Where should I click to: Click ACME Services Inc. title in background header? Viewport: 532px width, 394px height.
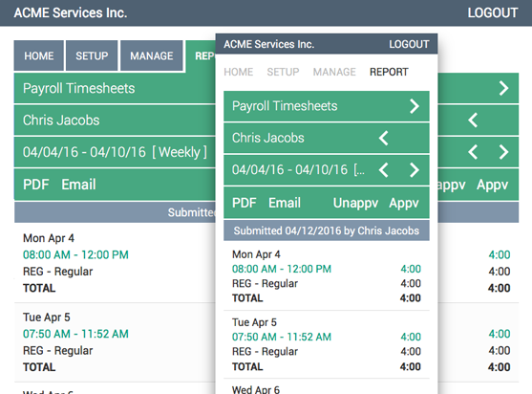71,12
